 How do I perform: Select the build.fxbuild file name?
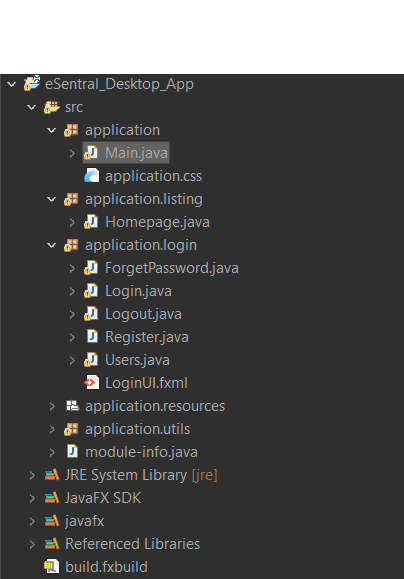click(106, 567)
